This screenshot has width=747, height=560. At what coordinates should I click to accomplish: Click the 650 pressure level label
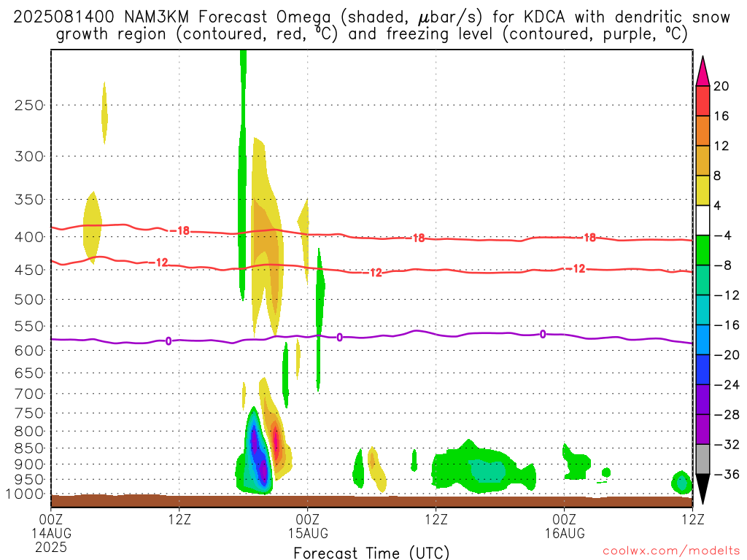point(29,373)
